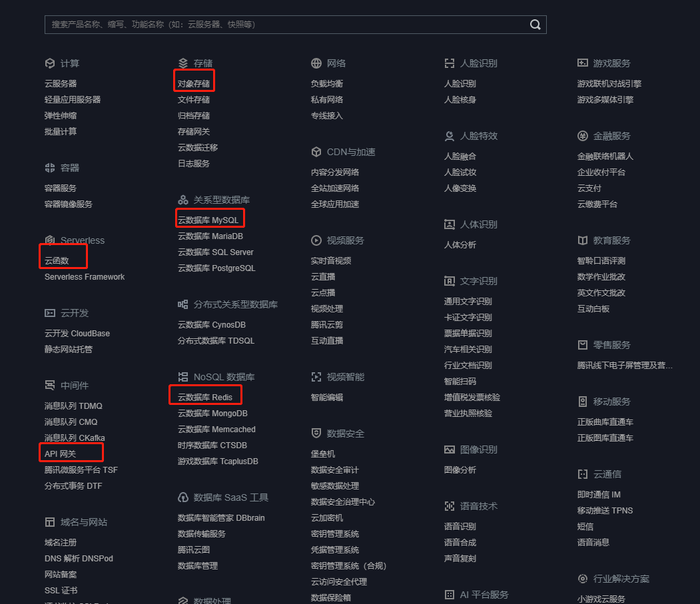Click the Serverless category icon

pos(51,240)
